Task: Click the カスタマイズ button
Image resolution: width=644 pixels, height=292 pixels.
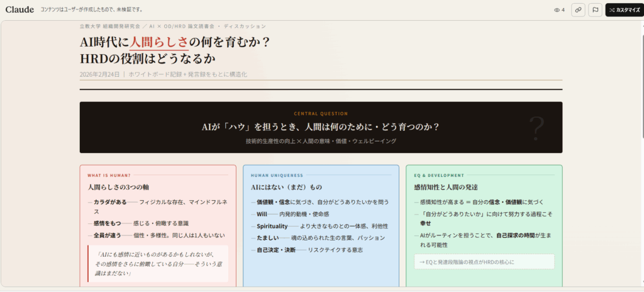Action: coord(623,10)
